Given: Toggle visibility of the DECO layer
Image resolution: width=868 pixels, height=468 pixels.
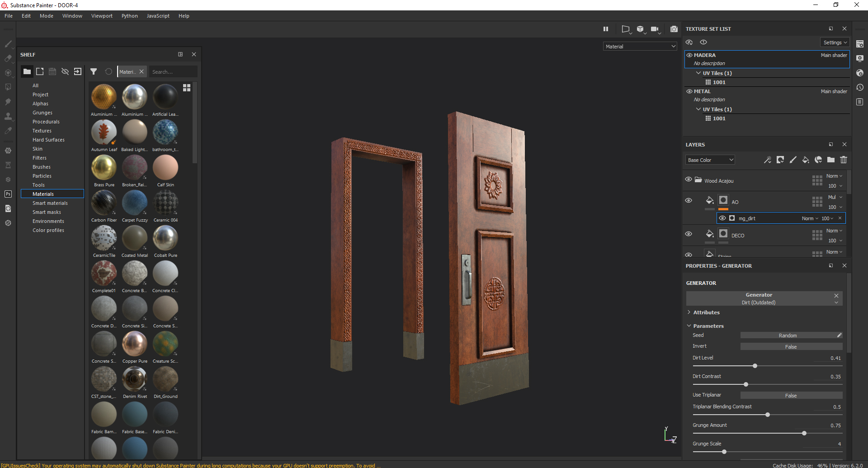Looking at the screenshot, I should [689, 234].
